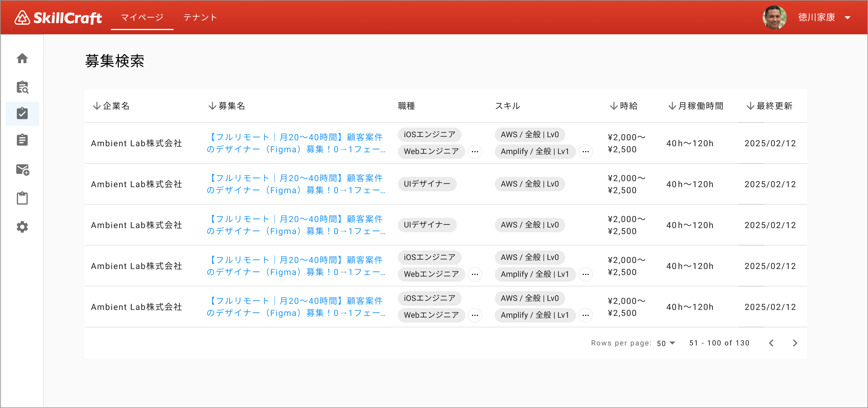
Task: Click Amplify / 全般 | Lv1 chip in first row
Action: tap(535, 152)
